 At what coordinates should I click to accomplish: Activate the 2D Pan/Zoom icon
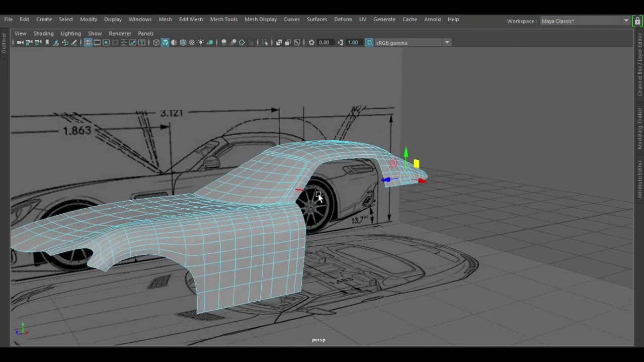65,43
